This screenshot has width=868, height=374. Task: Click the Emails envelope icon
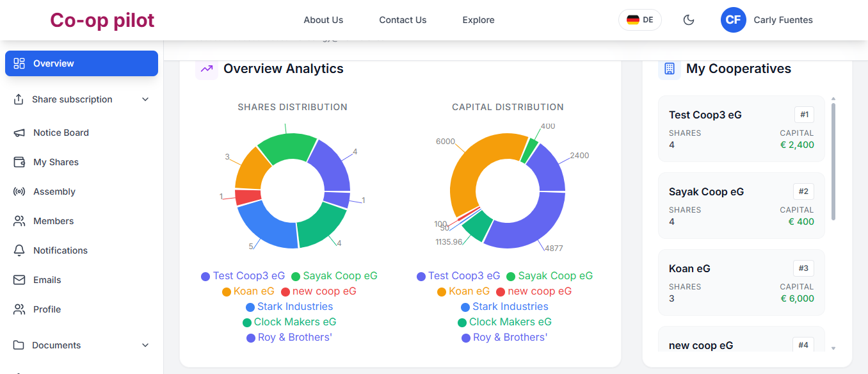pyautogui.click(x=19, y=280)
